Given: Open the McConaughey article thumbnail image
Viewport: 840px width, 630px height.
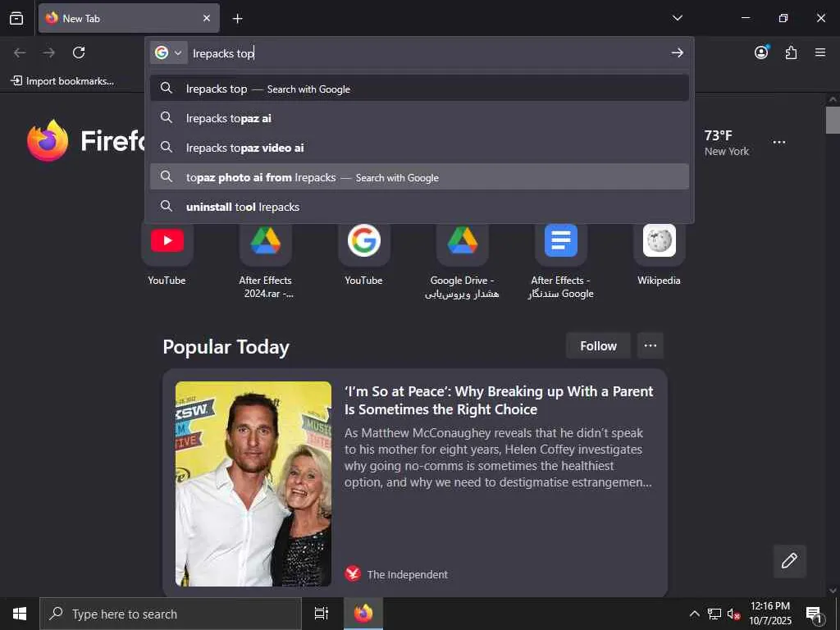Looking at the screenshot, I should [x=253, y=483].
